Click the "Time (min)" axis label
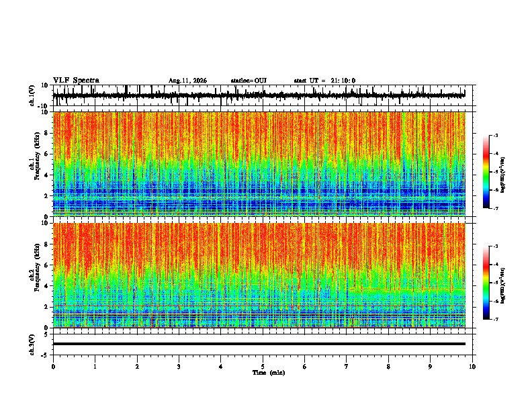The height and width of the screenshot is (411, 532). [269, 373]
